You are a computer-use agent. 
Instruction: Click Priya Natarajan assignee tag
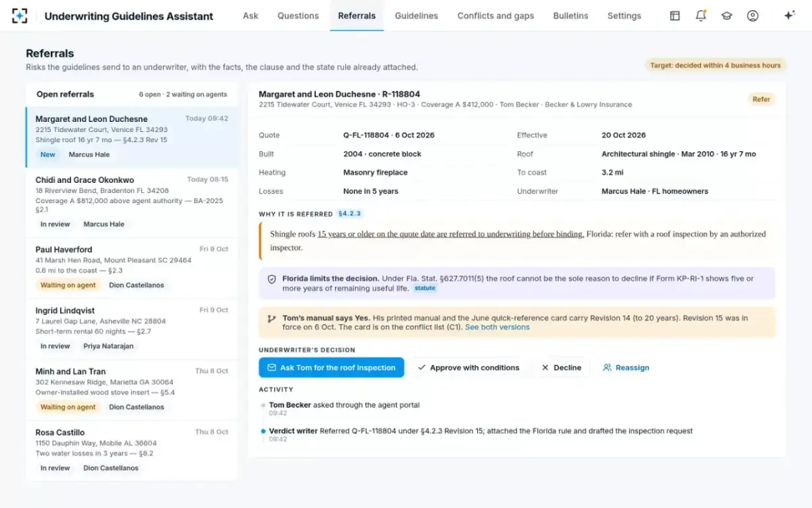point(108,346)
